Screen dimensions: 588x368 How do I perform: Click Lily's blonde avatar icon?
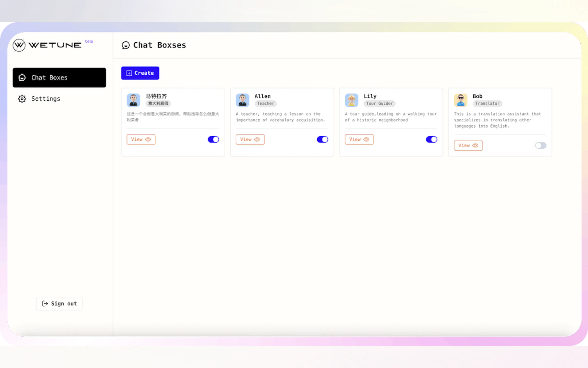pos(351,100)
